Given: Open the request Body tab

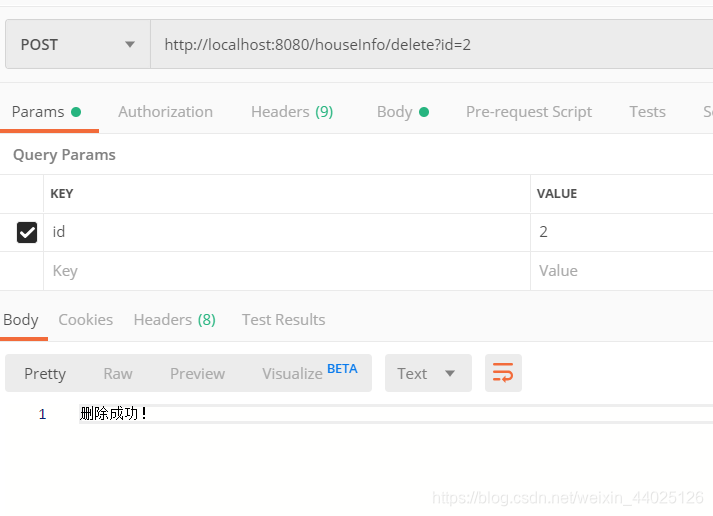Looking at the screenshot, I should (403, 112).
